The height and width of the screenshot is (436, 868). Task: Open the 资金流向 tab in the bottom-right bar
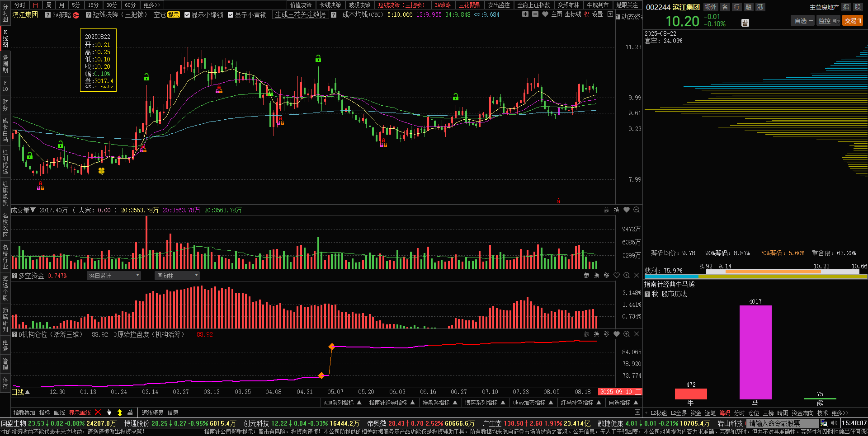[x=802, y=413]
